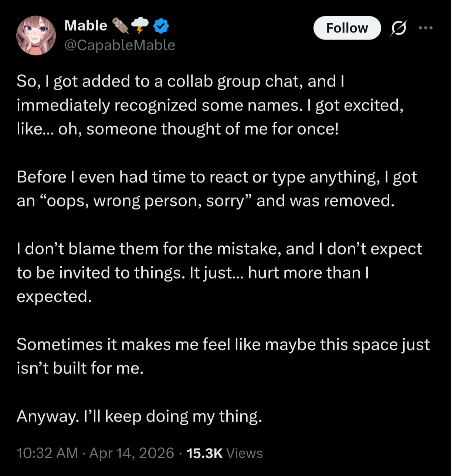The width and height of the screenshot is (451, 476).
Task: Click the paragraph starting "Sometimes it makes me"
Action: pyautogui.click(x=223, y=356)
